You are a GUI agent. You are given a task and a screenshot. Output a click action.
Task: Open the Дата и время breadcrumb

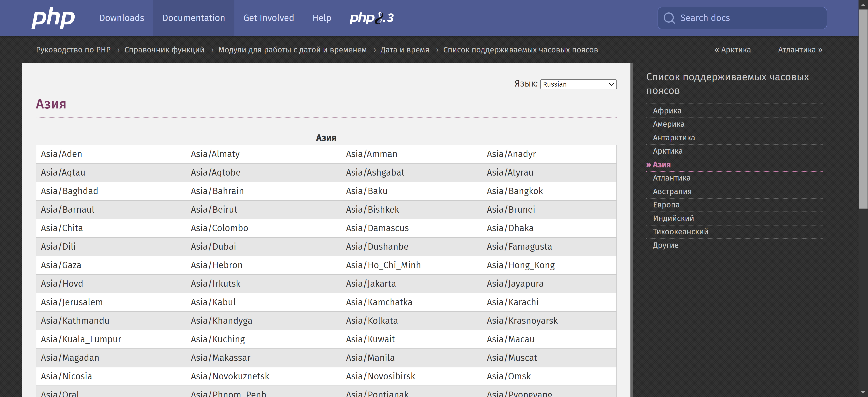pos(405,50)
